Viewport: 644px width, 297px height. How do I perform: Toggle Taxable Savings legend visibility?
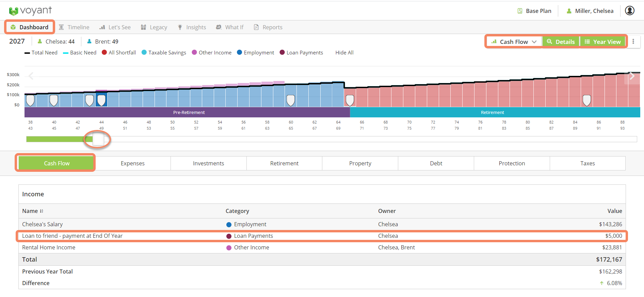164,53
